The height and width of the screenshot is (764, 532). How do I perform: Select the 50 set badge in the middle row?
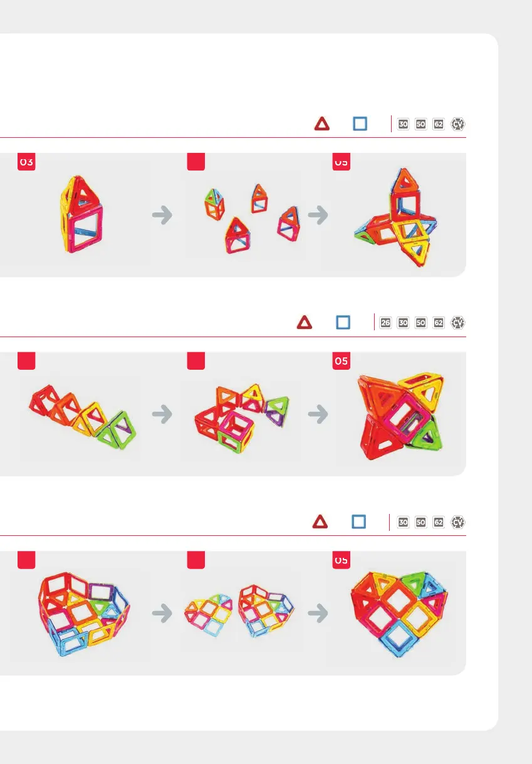(x=421, y=323)
